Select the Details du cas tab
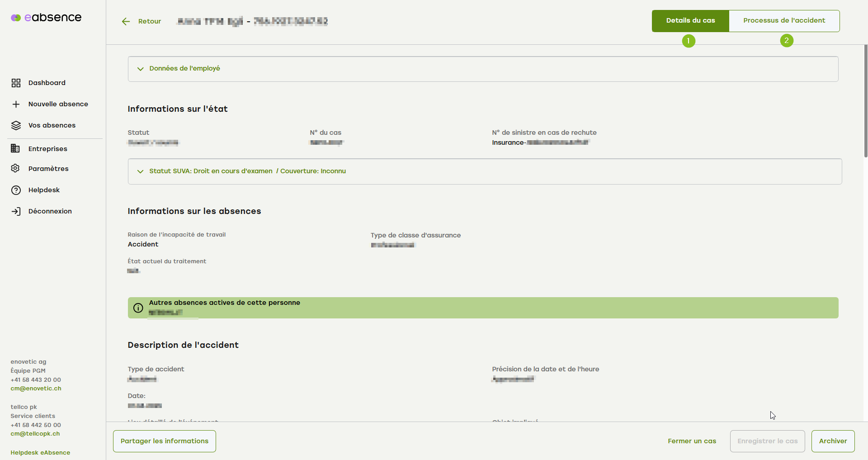868x460 pixels. 690,21
